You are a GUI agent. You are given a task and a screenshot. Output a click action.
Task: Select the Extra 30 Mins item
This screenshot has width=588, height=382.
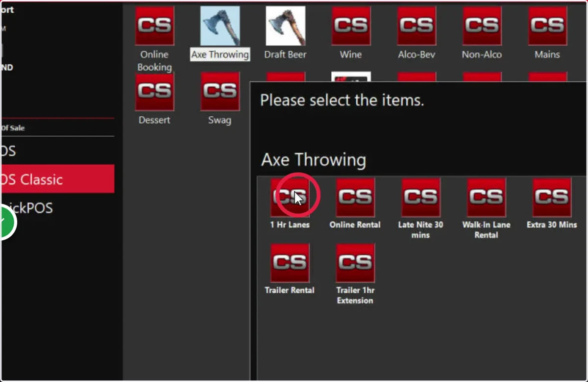click(x=552, y=197)
